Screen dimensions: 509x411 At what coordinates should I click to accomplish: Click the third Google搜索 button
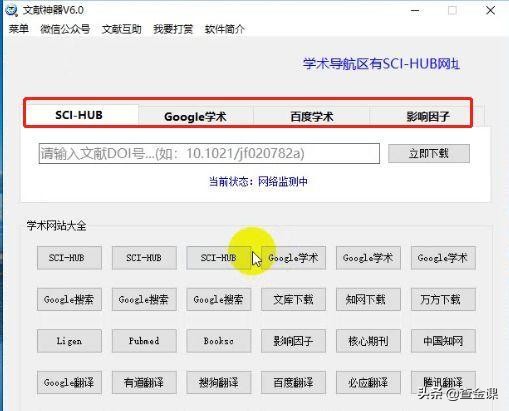(219, 299)
